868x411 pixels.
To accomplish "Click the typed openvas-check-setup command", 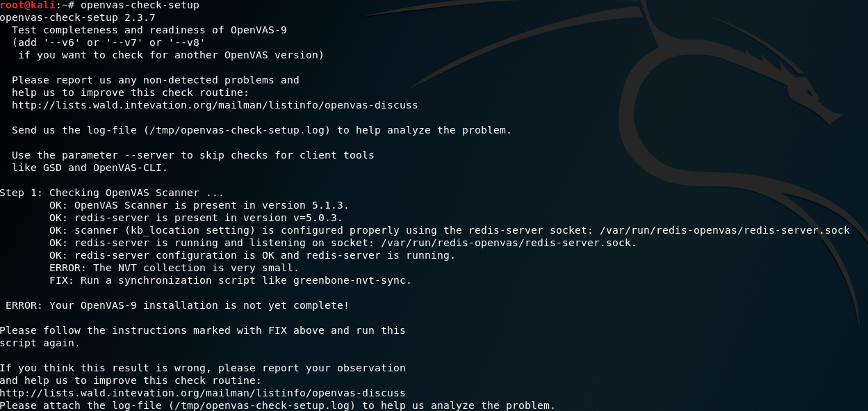I will point(140,6).
